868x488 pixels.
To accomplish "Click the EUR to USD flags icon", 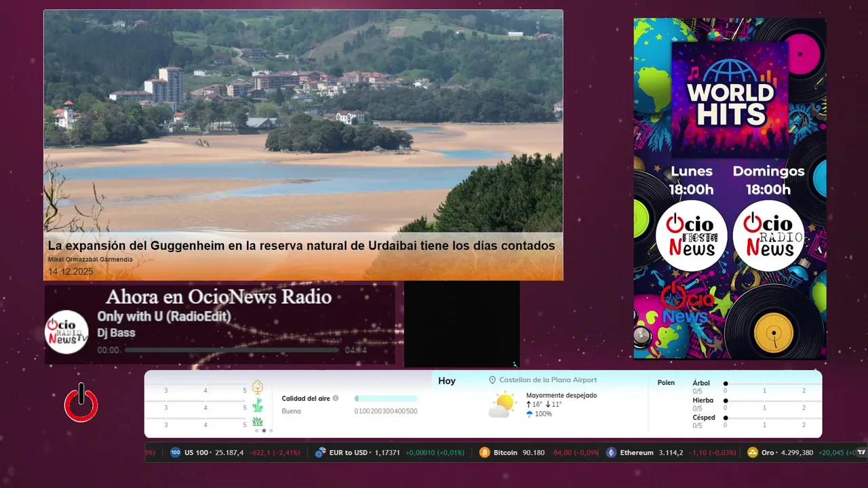I will [321, 452].
